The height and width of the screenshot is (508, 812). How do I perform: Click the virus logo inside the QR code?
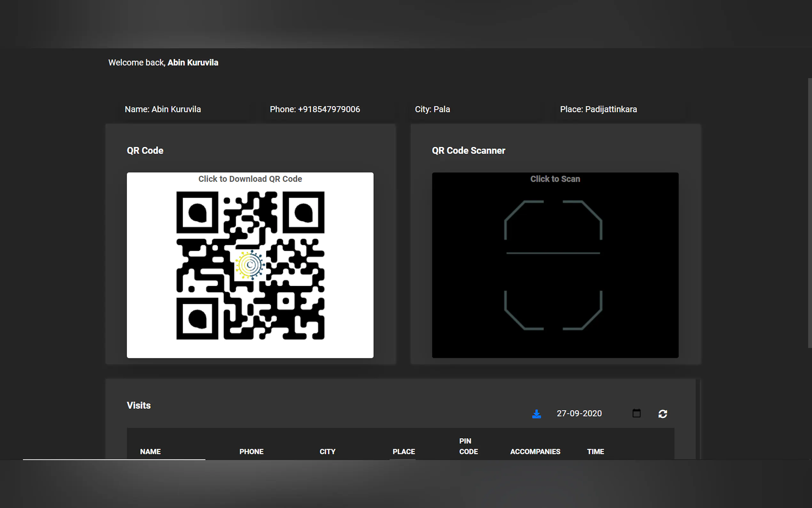tap(250, 265)
